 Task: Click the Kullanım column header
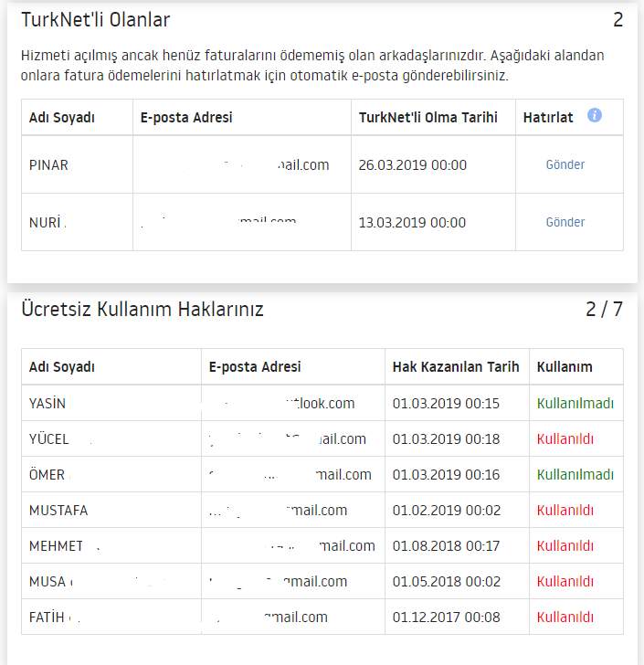tap(565, 367)
